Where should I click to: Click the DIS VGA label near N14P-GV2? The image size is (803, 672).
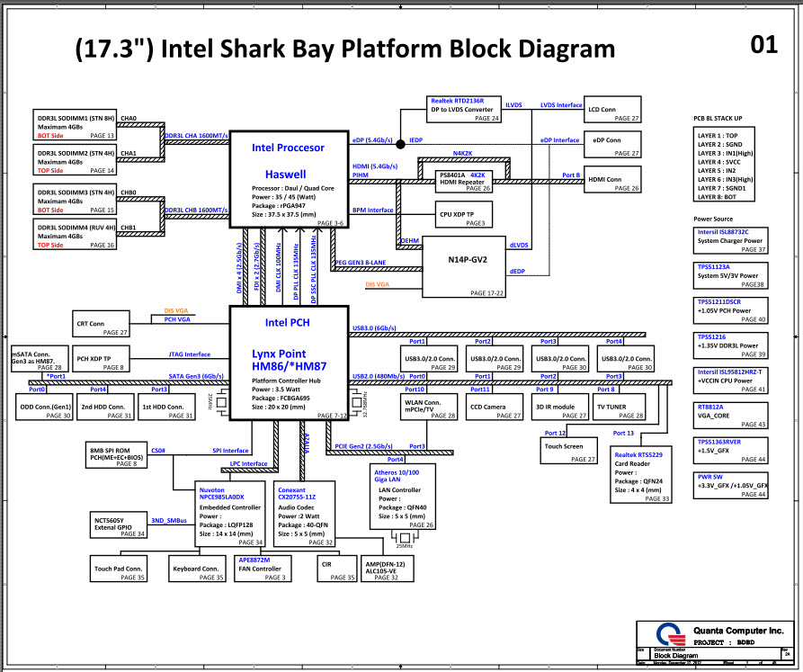[x=378, y=284]
